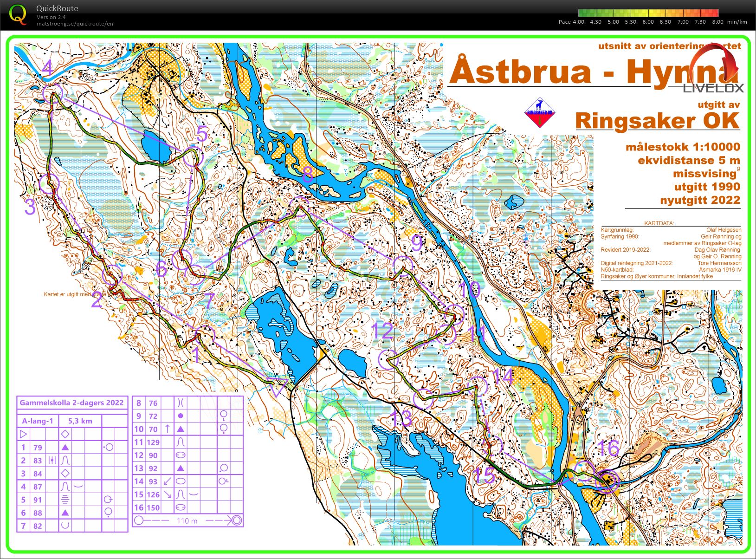This screenshot has height=559, width=756.
Task: Click control number 12 on the map
Action: (x=382, y=331)
